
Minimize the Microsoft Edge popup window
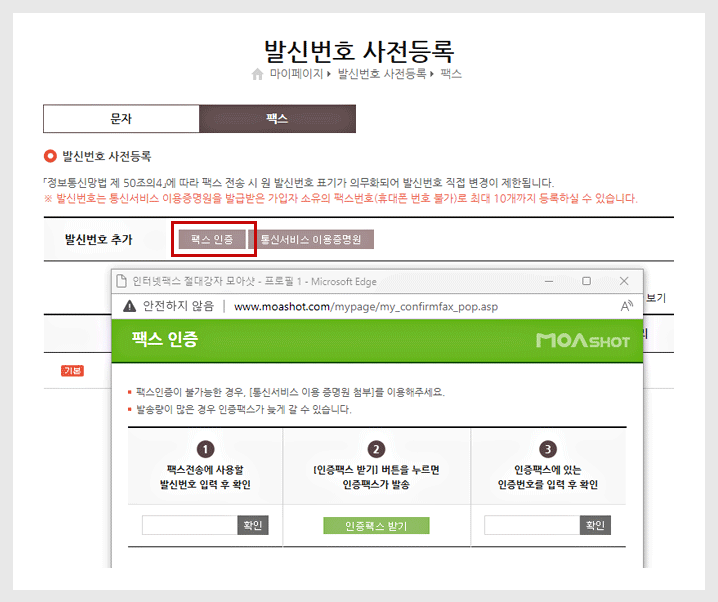coord(549,281)
